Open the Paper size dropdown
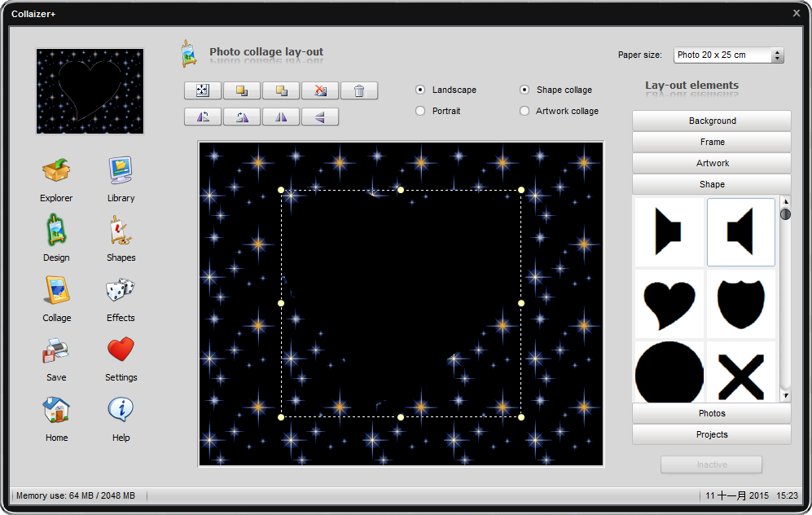812x515 pixels. pyautogui.click(x=728, y=55)
